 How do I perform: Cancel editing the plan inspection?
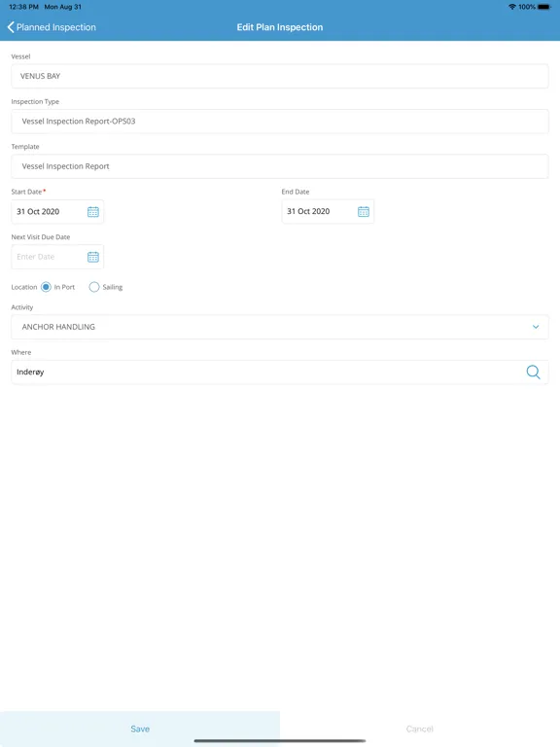point(420,729)
